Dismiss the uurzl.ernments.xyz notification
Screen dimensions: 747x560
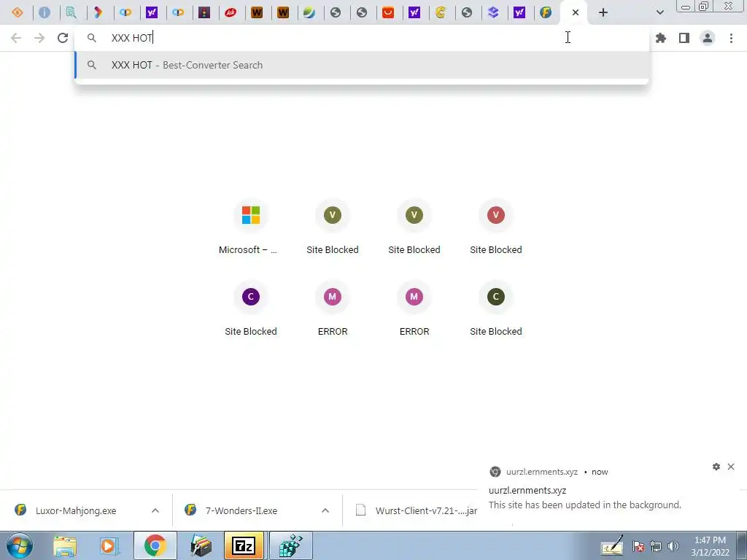731,467
